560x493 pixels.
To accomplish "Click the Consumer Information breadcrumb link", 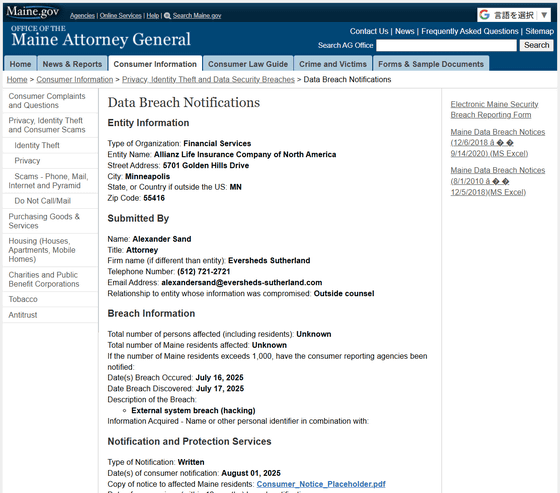I will [75, 80].
